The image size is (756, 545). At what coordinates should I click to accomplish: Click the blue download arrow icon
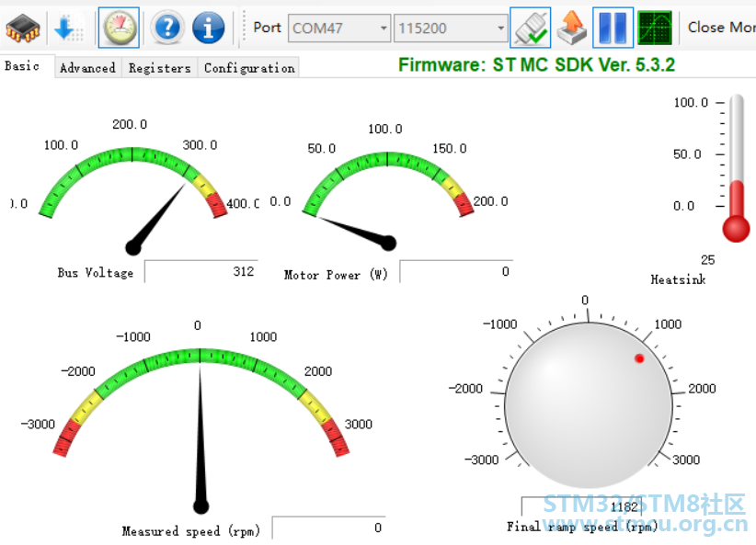tap(69, 28)
